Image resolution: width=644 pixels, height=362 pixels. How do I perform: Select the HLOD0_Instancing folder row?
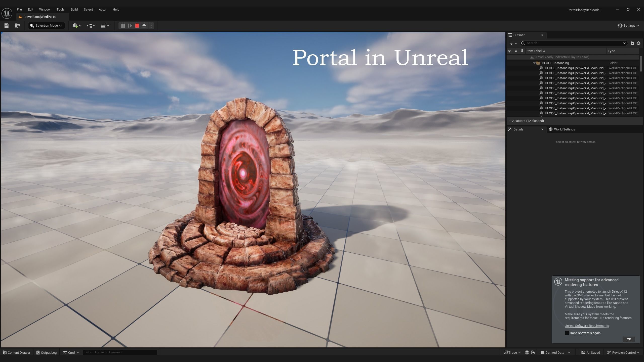tap(573, 63)
